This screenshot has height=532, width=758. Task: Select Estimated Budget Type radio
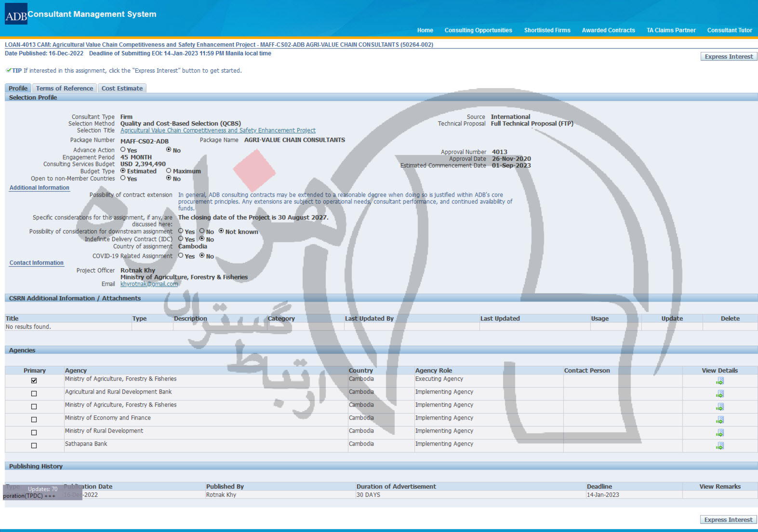click(123, 170)
